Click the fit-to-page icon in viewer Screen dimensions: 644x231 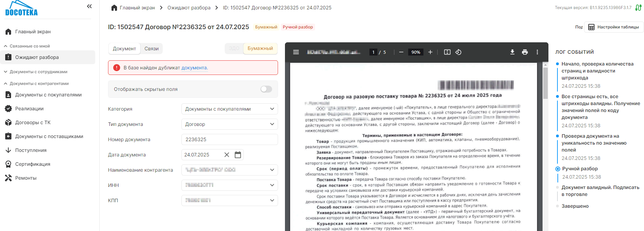(447, 52)
